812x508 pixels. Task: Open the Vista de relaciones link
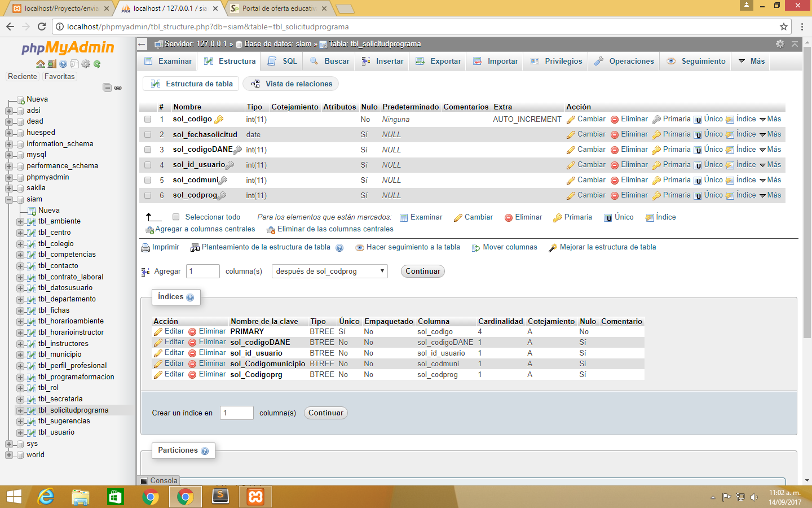pos(292,84)
